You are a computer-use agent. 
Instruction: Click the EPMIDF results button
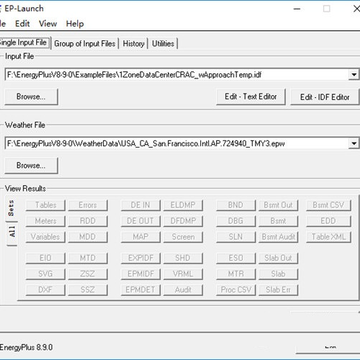tap(141, 274)
